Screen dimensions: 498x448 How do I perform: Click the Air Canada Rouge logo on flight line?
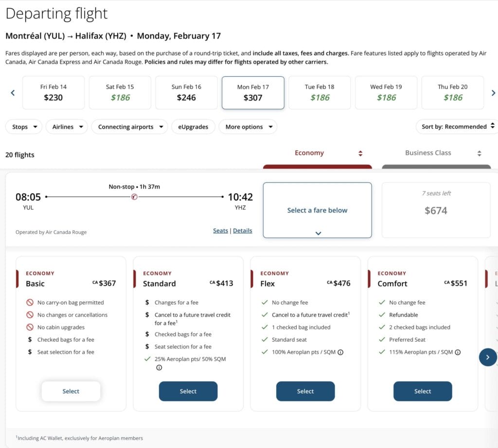pos(134,197)
